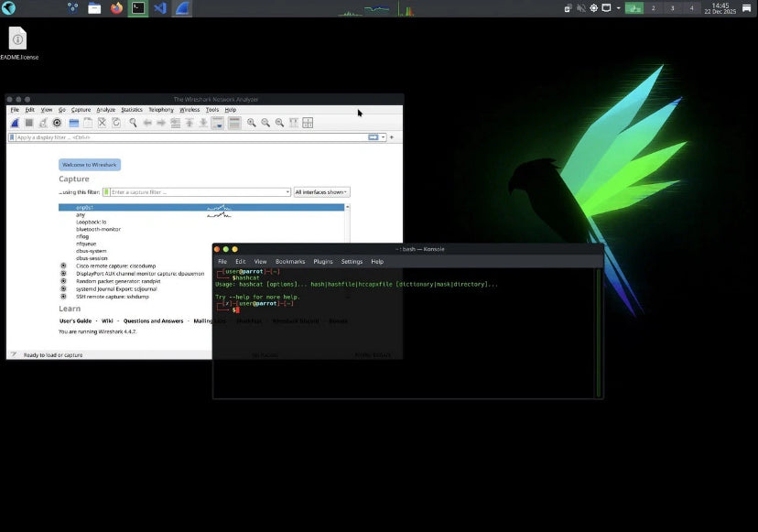Open the Wiki link in Learn section
This screenshot has width=758, height=532.
click(x=107, y=320)
